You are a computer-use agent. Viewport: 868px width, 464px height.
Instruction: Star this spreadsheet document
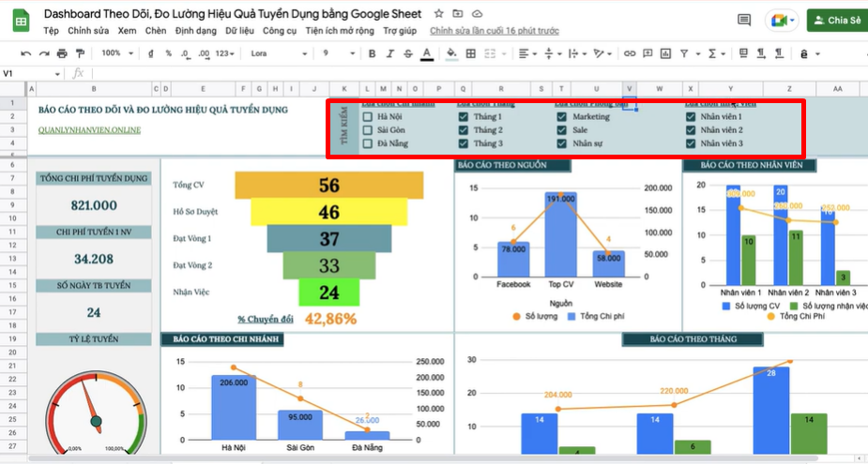438,13
